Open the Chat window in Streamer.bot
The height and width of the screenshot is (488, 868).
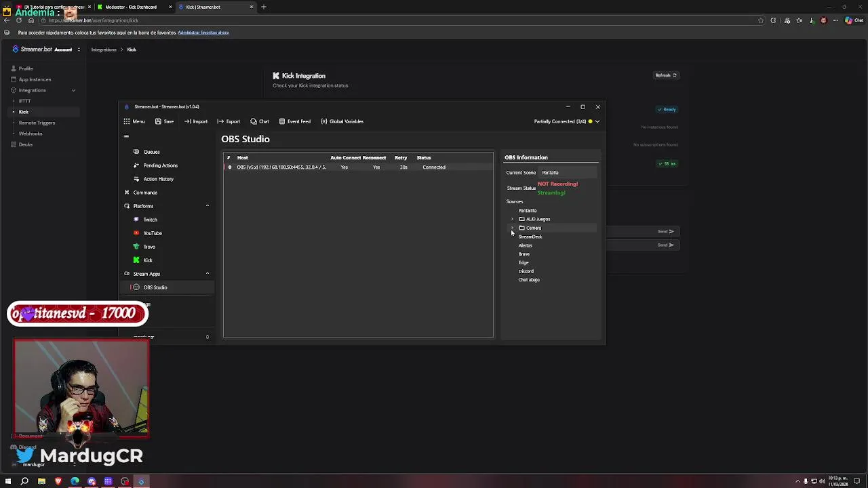(x=259, y=121)
